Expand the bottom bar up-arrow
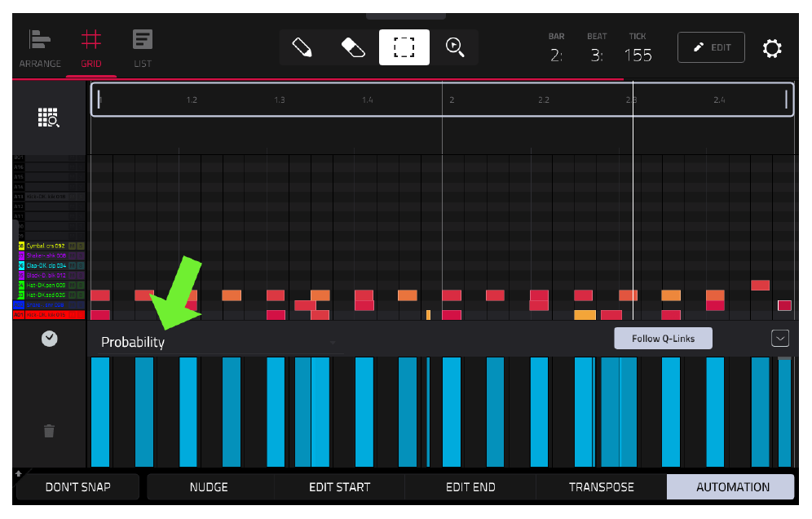812x519 pixels. click(x=19, y=472)
